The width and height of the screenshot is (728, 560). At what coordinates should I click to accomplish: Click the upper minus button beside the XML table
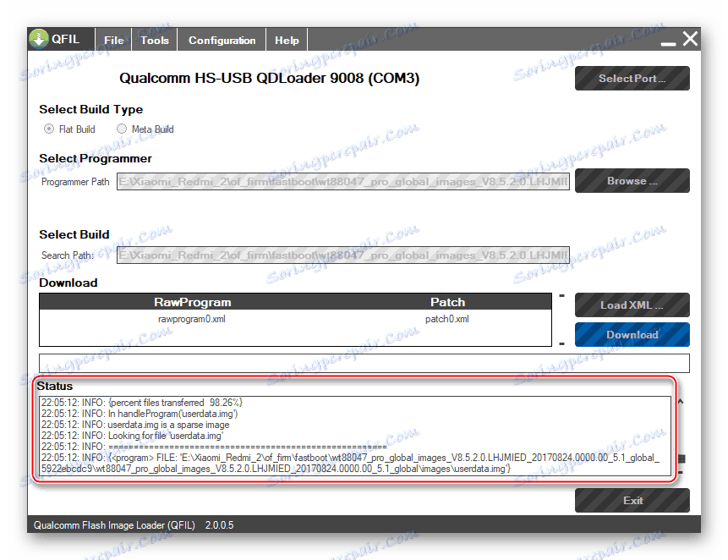(x=561, y=296)
